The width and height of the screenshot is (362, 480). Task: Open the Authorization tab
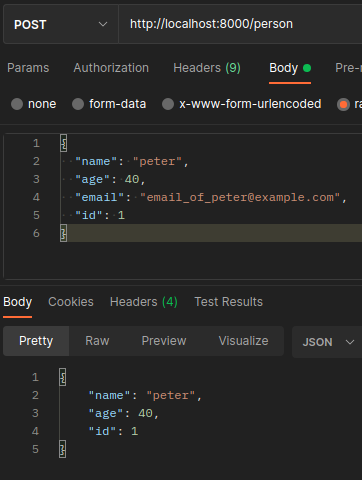[x=111, y=68]
